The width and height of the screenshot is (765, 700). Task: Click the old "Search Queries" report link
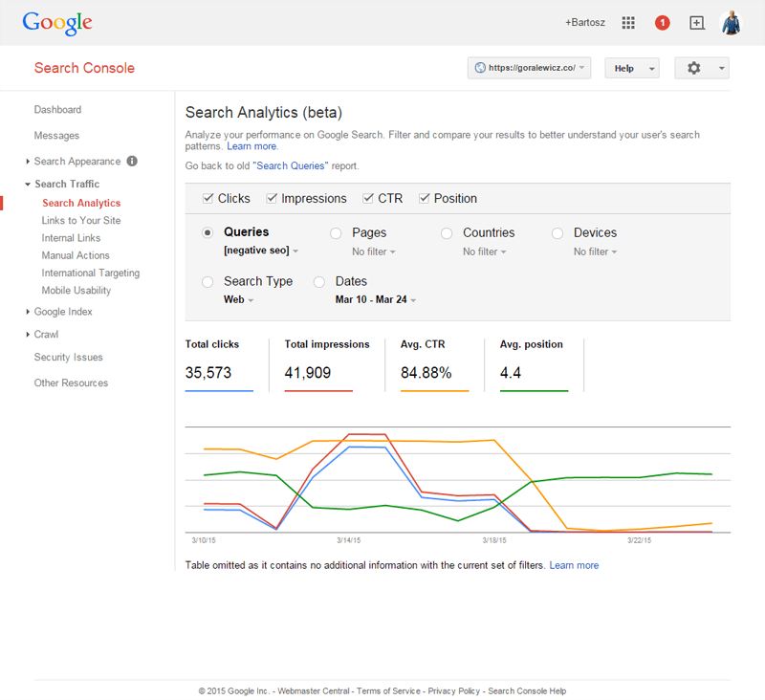290,166
